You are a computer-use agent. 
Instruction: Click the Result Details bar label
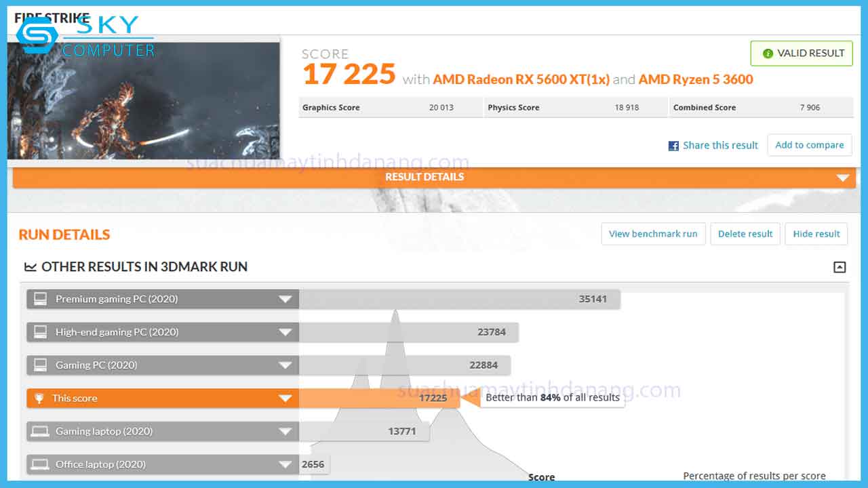click(x=425, y=177)
